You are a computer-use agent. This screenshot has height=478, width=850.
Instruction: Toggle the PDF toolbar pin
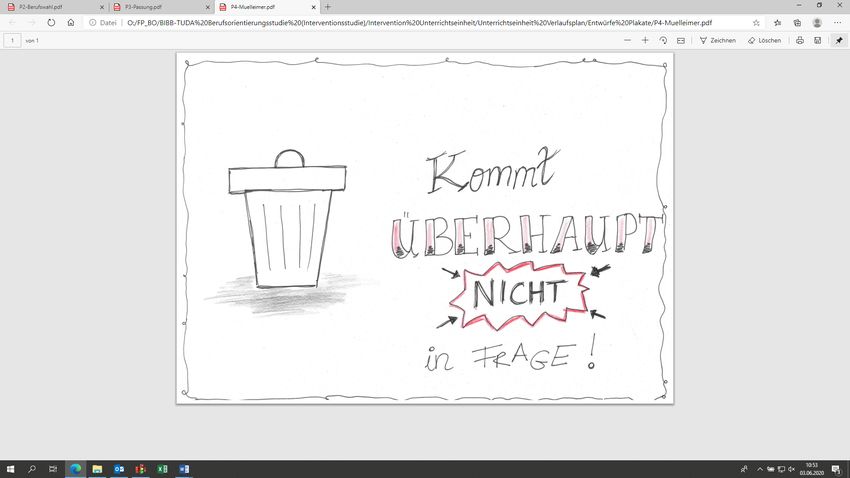click(x=837, y=40)
